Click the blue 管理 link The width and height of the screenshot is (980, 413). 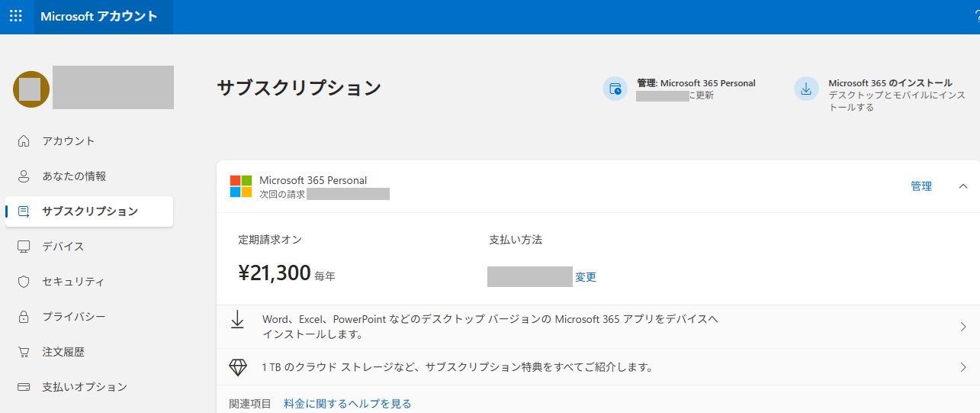pyautogui.click(x=921, y=186)
